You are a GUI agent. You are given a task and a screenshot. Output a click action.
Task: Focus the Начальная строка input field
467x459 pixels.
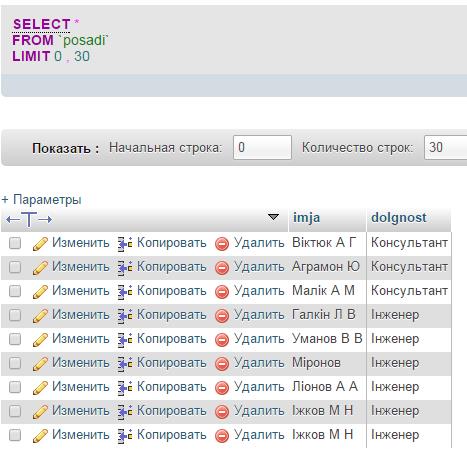262,147
